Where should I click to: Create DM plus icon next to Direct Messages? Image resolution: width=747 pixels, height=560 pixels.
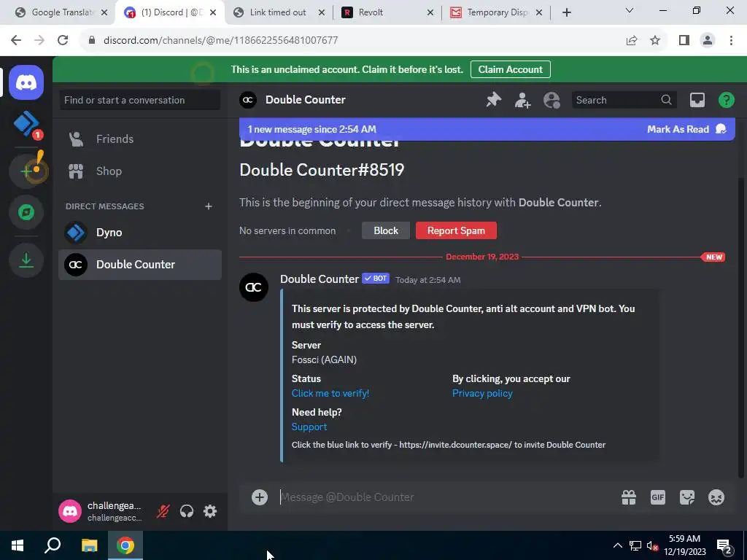pyautogui.click(x=208, y=206)
